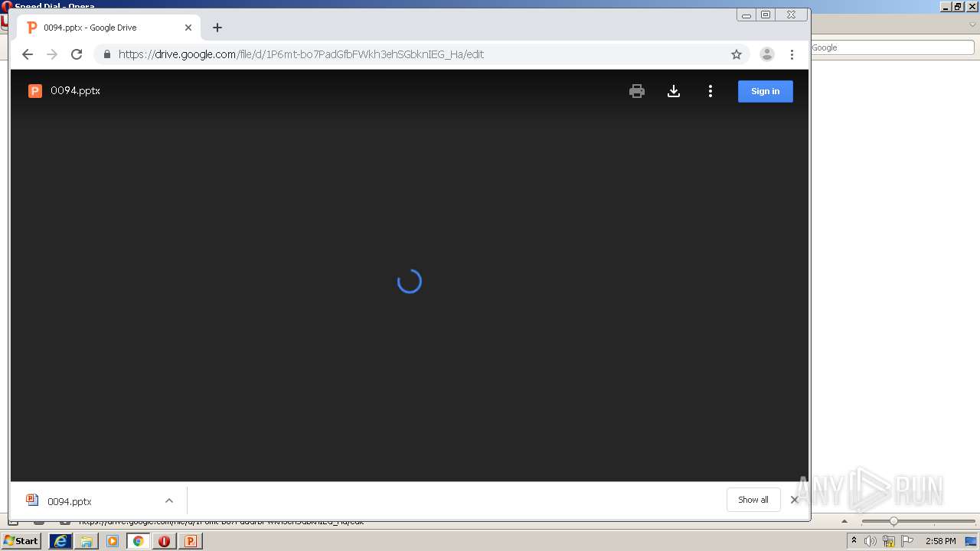
Task: View site info via the padlock icon
Action: click(x=106, y=54)
